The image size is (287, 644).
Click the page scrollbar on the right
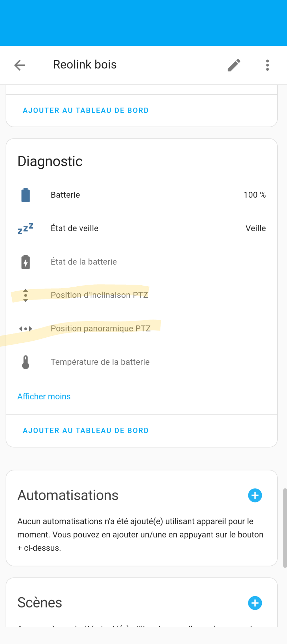[x=285, y=528]
